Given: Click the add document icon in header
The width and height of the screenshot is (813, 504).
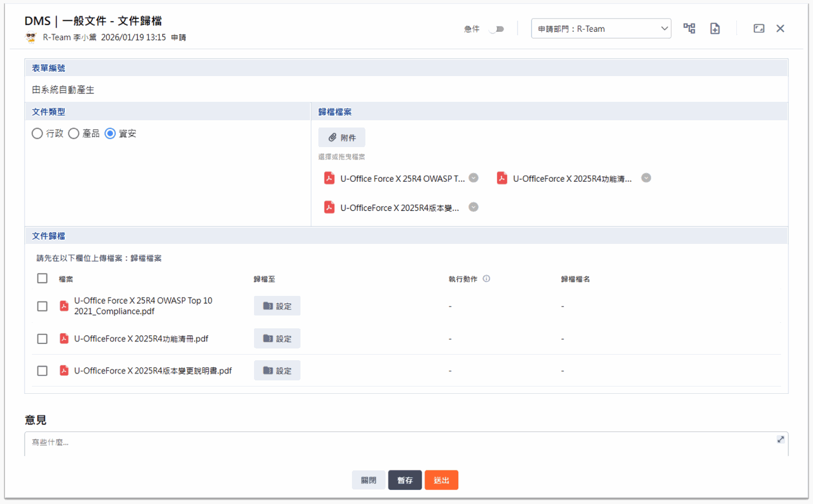Looking at the screenshot, I should tap(715, 29).
